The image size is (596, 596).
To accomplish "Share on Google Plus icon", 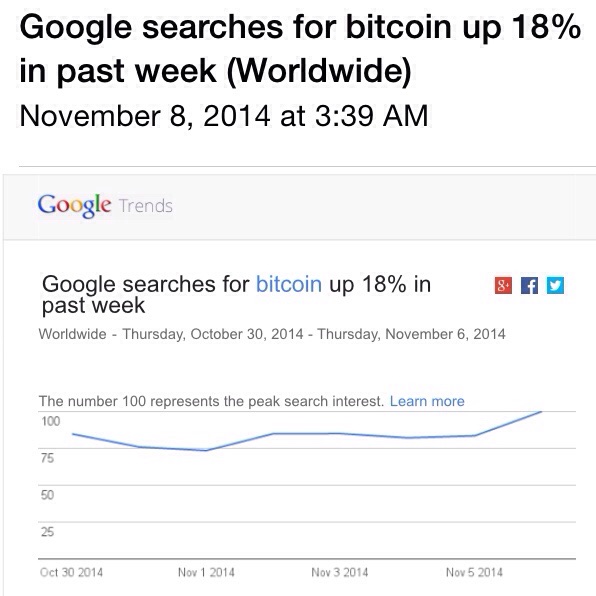I will (503, 285).
